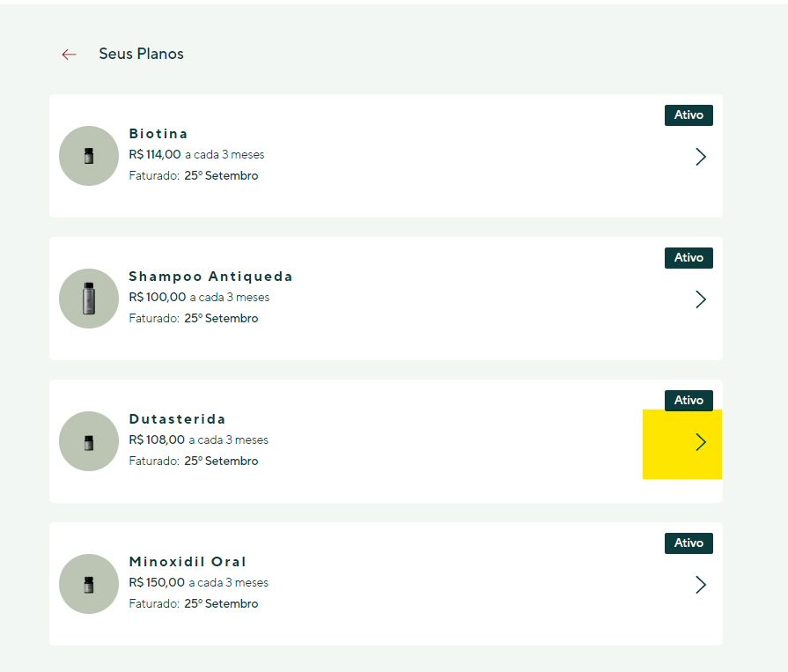
Task: Click the Ativo badge on Minoxidil Oral
Action: (x=689, y=543)
